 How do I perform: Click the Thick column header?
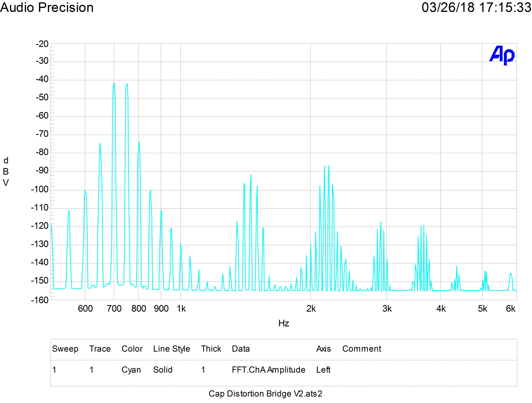tap(211, 349)
